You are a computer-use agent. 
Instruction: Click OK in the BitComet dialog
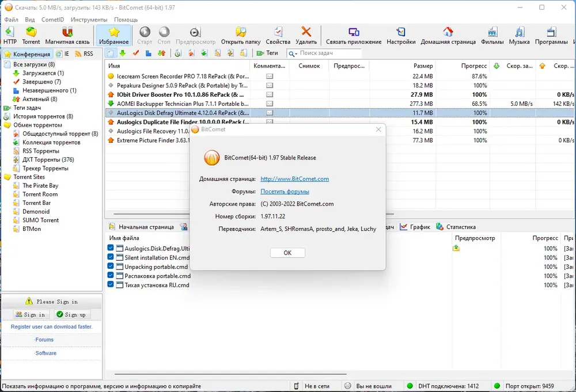coord(287,253)
